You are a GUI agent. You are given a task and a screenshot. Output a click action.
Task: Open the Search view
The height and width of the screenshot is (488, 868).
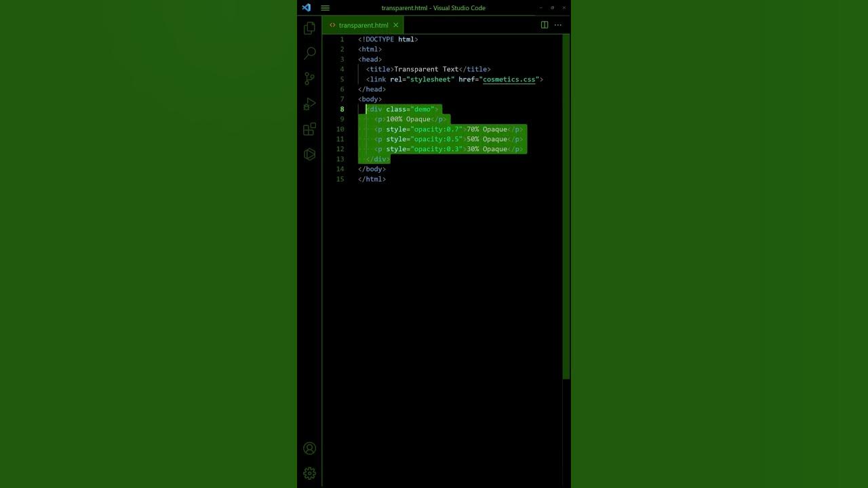(x=309, y=53)
